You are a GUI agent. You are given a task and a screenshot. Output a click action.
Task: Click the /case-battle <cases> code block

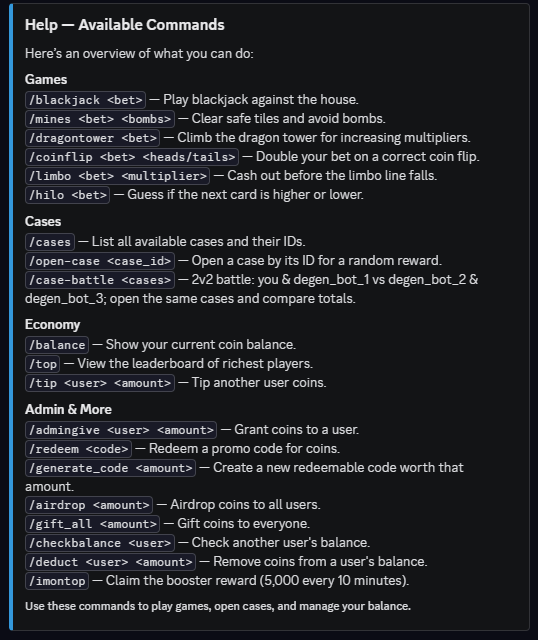click(100, 280)
